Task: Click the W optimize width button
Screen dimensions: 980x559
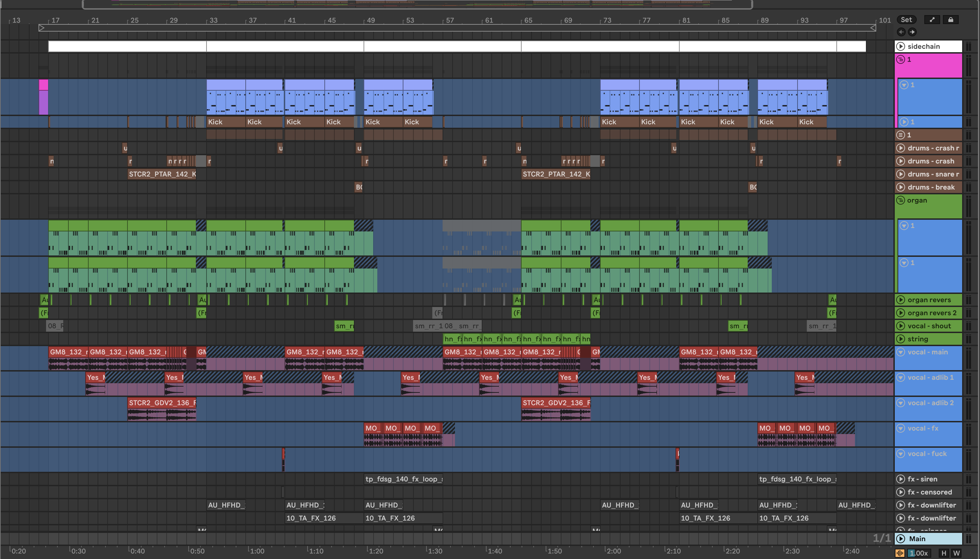Action: click(x=957, y=553)
